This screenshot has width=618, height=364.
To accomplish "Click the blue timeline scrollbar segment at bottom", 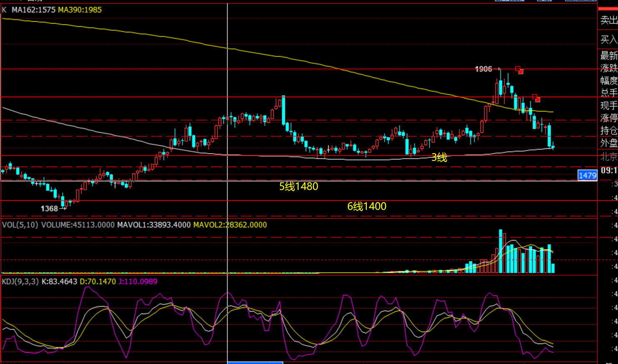I will 255,363.
